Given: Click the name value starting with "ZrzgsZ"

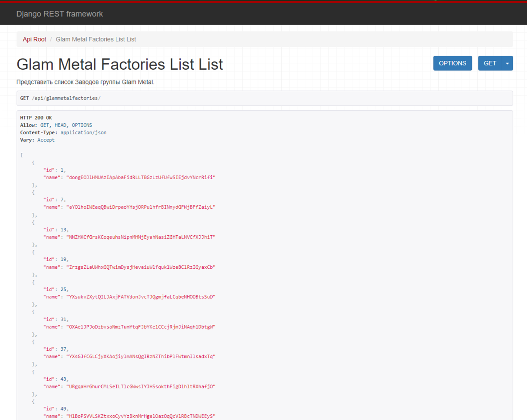Looking at the screenshot, I should coord(141,267).
